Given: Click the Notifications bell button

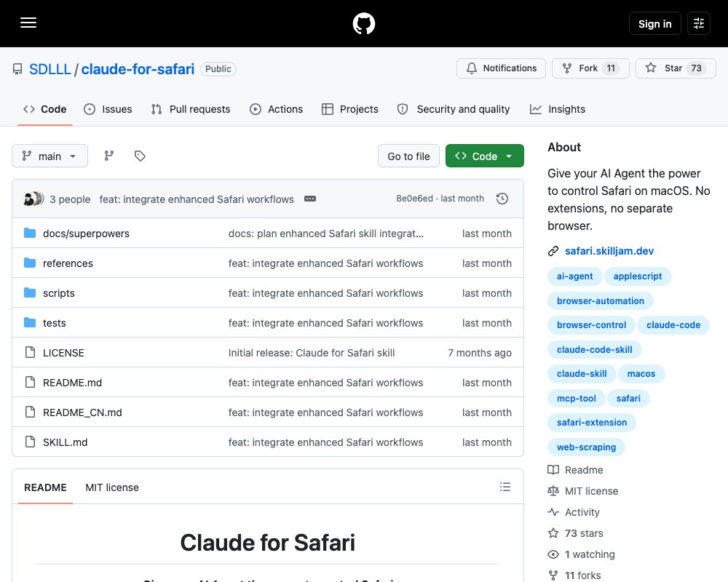Looking at the screenshot, I should (501, 68).
